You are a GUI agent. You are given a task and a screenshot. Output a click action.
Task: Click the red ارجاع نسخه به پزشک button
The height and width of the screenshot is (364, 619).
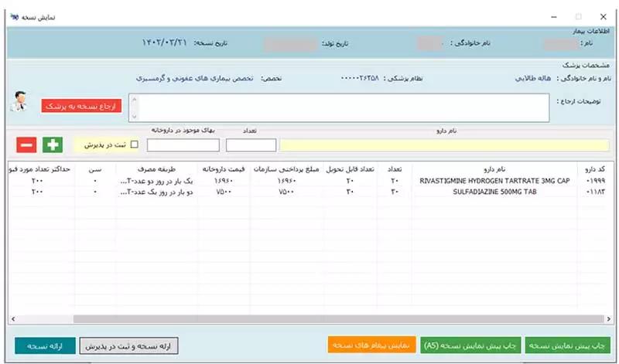point(81,106)
